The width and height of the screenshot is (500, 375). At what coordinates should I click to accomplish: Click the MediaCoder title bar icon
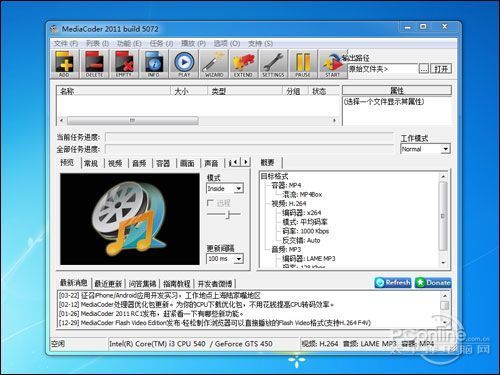pos(54,29)
